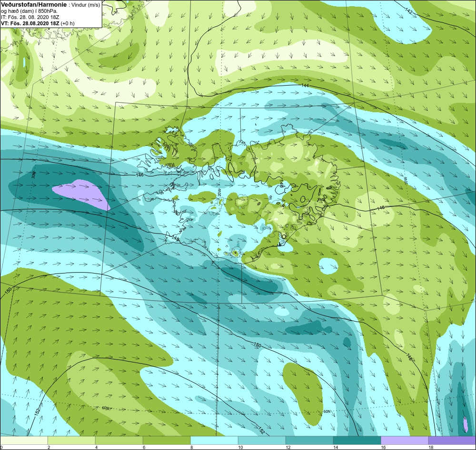
Task: Click the '20W' longitude label over Iceland
Action: pyautogui.click(x=219, y=192)
